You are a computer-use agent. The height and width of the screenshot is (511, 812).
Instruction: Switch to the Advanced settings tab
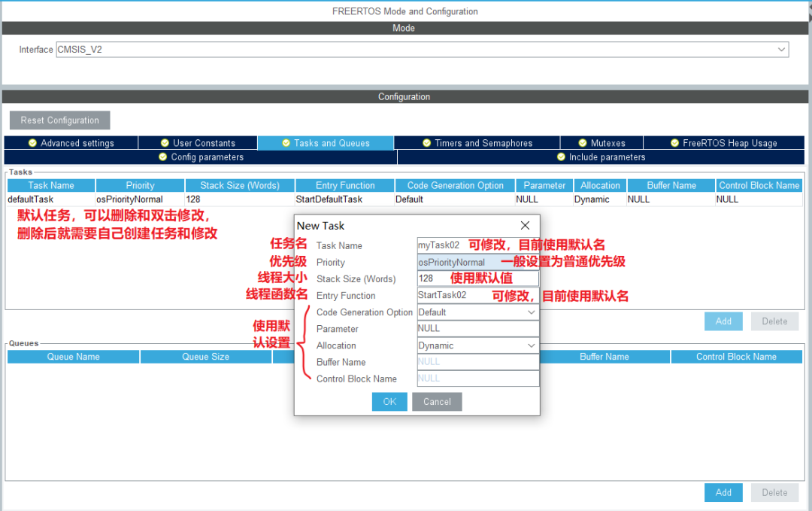tap(71, 143)
